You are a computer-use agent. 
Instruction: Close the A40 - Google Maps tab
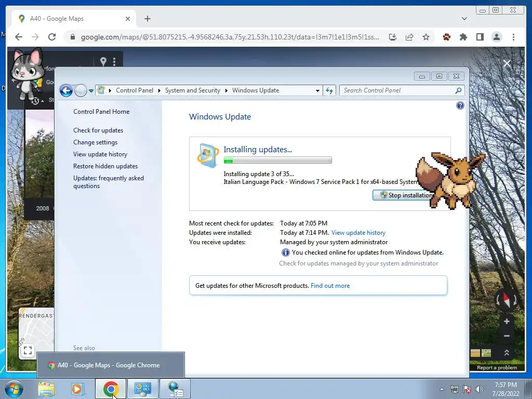click(128, 19)
